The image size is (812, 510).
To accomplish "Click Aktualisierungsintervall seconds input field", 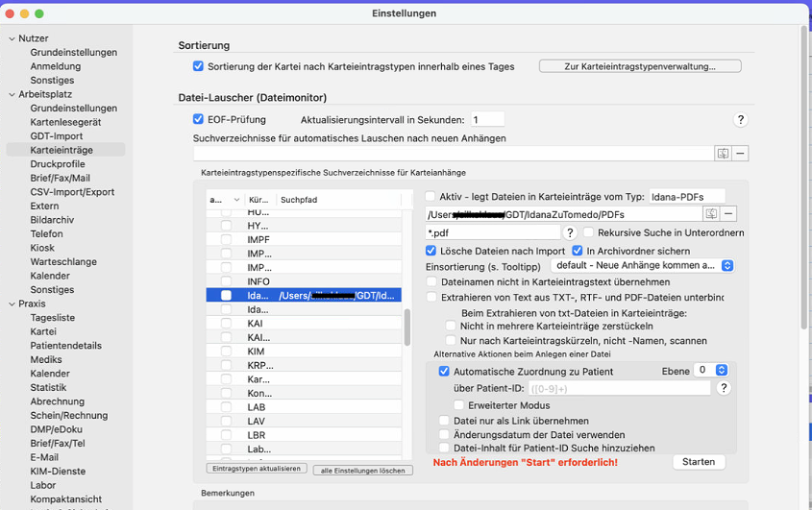I will pyautogui.click(x=487, y=120).
